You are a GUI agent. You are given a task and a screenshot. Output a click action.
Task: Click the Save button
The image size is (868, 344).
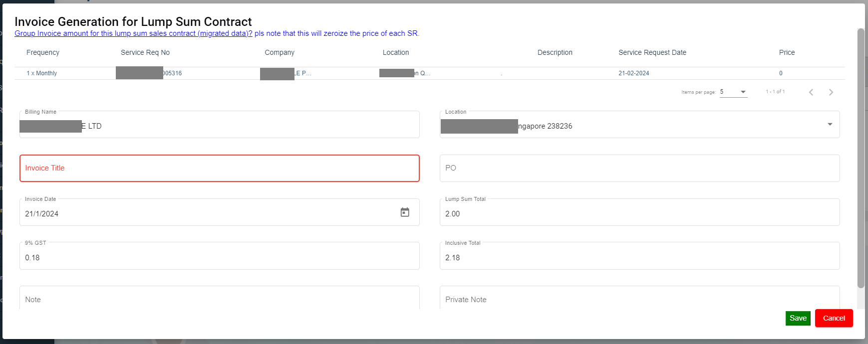click(798, 318)
